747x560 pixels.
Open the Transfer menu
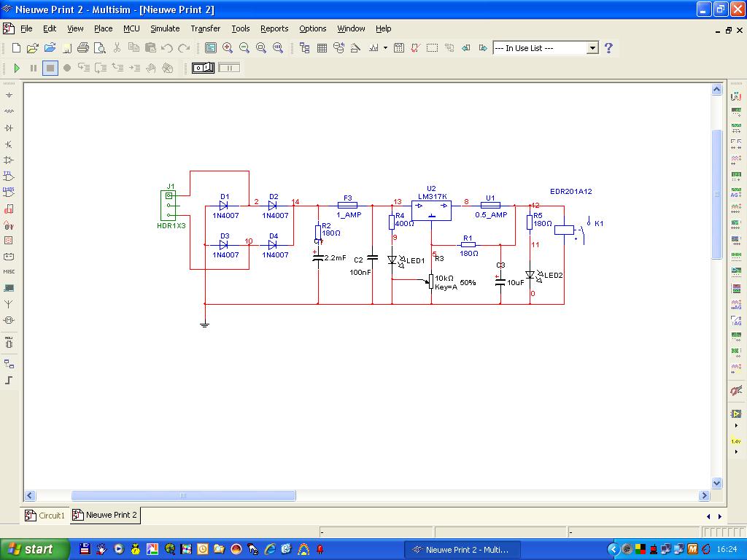205,28
